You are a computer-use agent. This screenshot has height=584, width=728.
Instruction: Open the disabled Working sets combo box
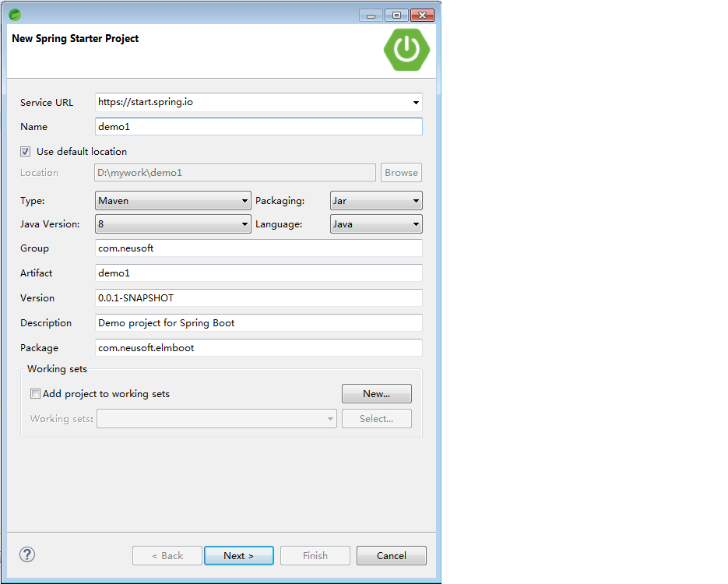tap(216, 419)
